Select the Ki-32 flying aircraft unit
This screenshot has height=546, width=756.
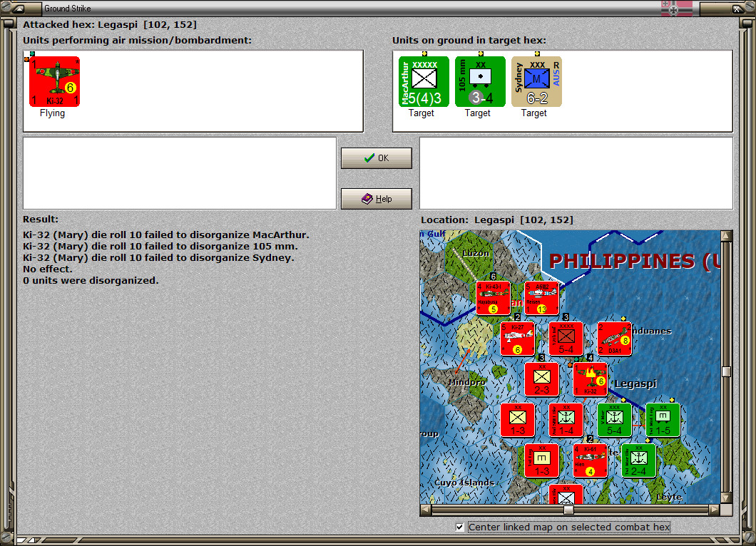54,81
